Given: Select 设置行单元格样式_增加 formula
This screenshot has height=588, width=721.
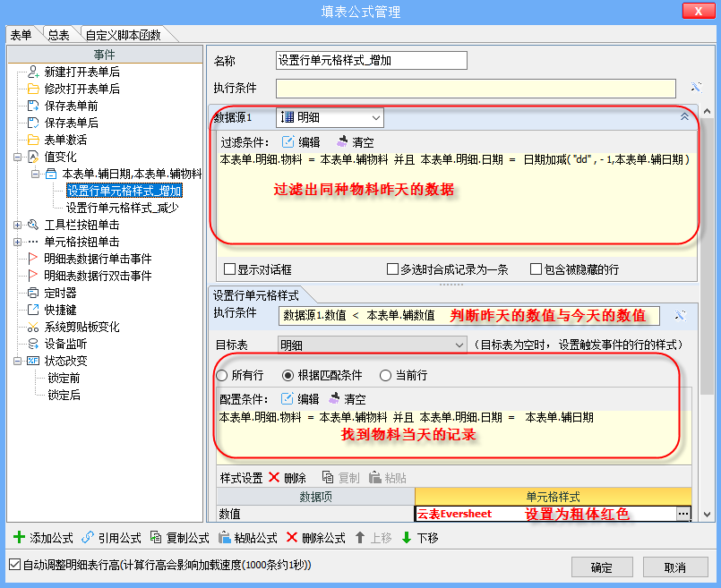Looking at the screenshot, I should tap(124, 191).
